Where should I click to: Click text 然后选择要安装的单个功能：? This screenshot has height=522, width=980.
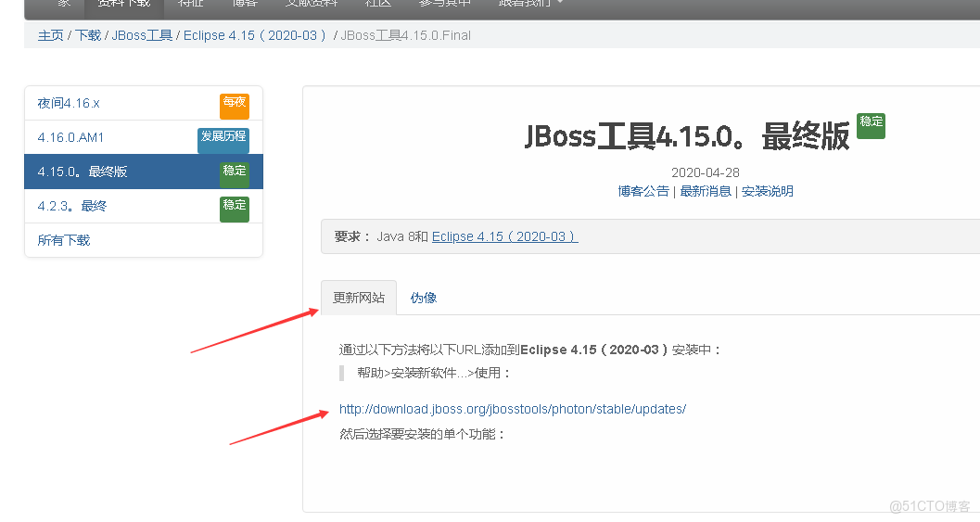[423, 434]
